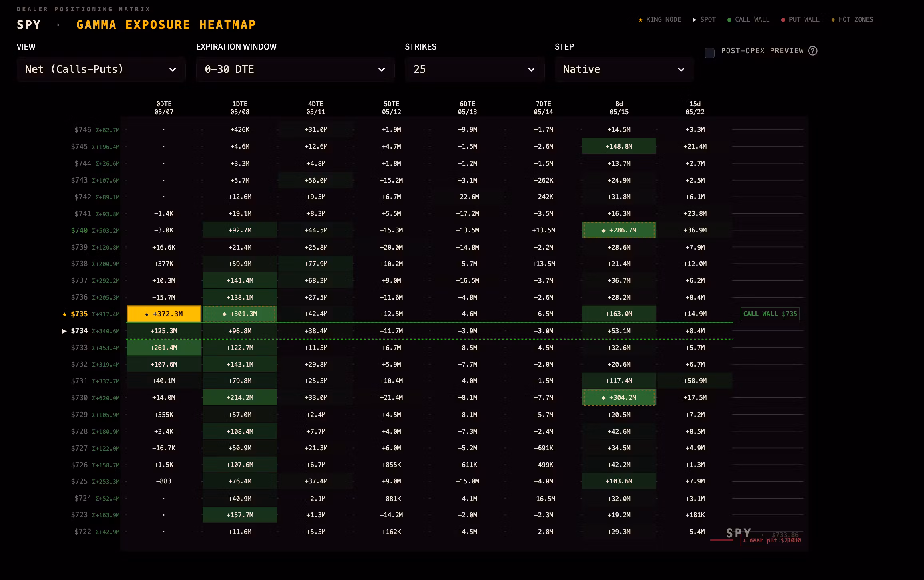Image resolution: width=924 pixels, height=580 pixels.
Task: Select the 7DTE 05/14 column header
Action: [x=543, y=108]
